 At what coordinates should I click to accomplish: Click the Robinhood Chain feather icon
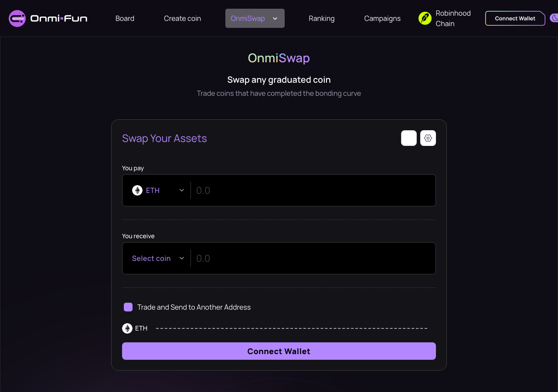tap(425, 18)
